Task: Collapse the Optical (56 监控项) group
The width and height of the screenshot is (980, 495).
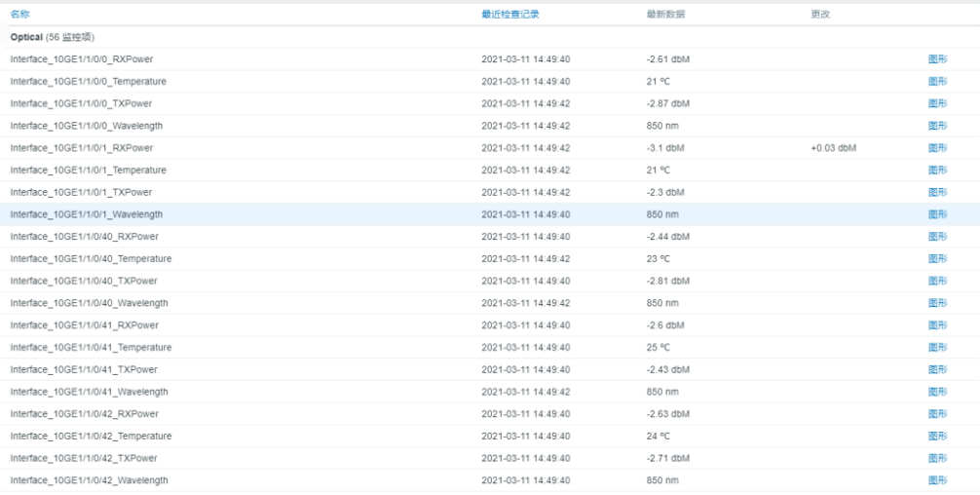Action: (x=52, y=37)
